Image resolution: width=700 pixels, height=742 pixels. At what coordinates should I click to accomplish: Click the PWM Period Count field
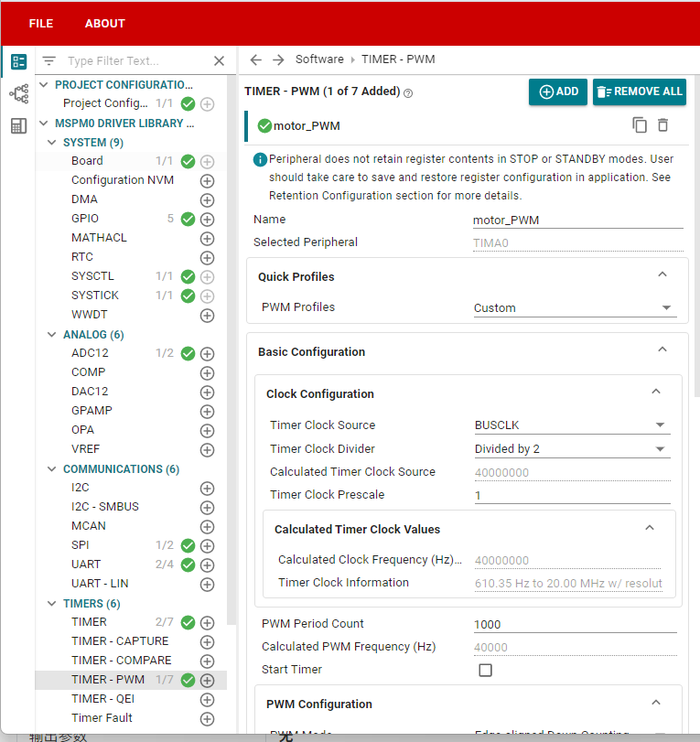pos(575,624)
